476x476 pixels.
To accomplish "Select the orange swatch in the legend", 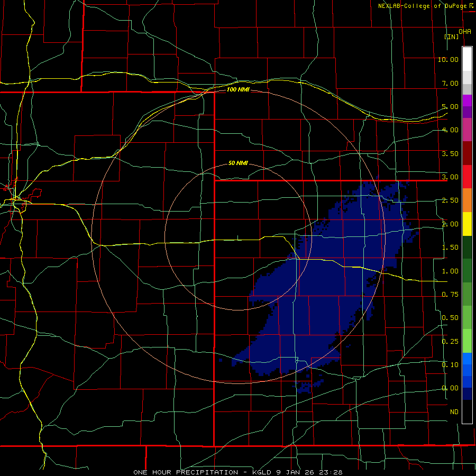I will point(467,200).
